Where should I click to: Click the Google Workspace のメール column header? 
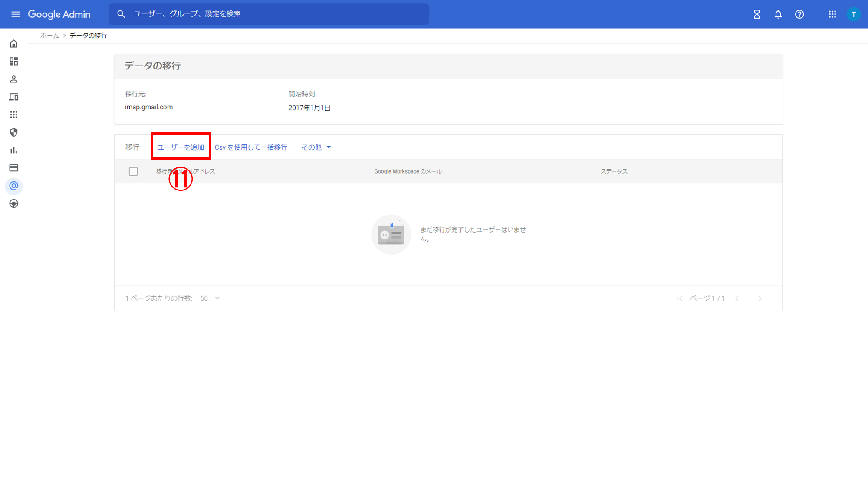click(408, 171)
